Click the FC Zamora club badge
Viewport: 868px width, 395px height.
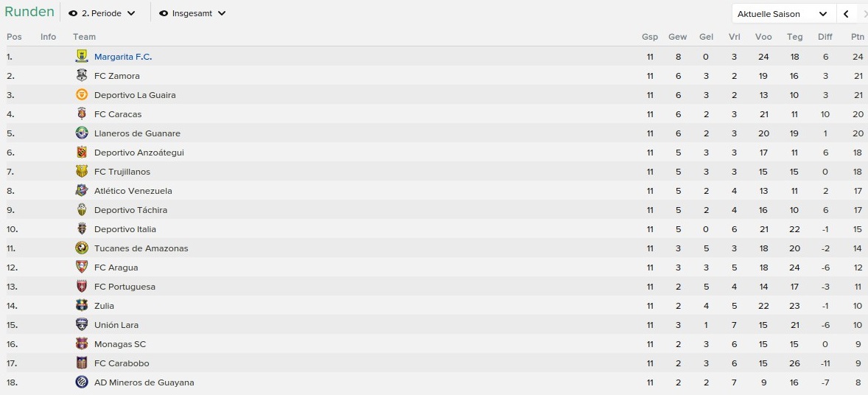tap(82, 76)
